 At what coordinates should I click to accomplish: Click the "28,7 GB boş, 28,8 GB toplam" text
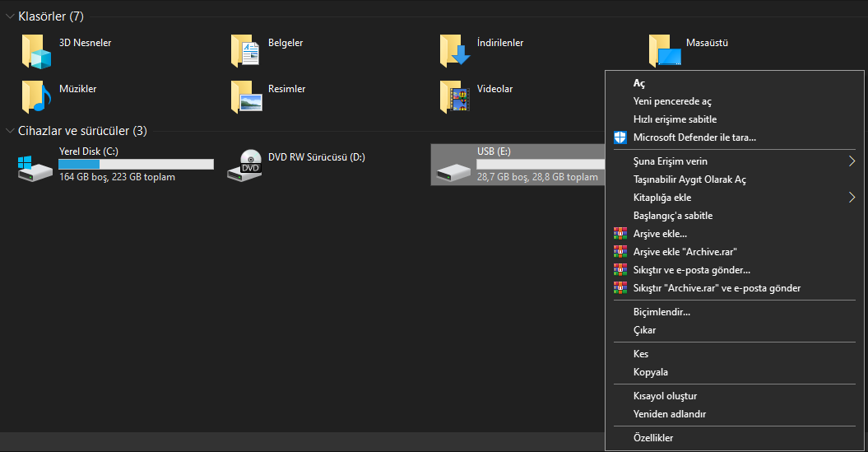pos(537,177)
